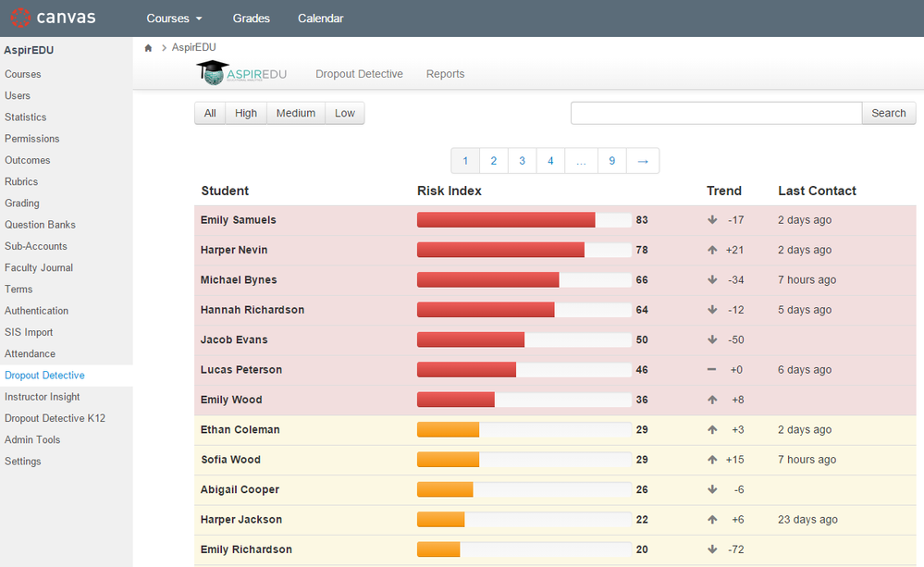This screenshot has height=567, width=924.
Task: Open Grades in the top navigation
Action: tap(252, 18)
